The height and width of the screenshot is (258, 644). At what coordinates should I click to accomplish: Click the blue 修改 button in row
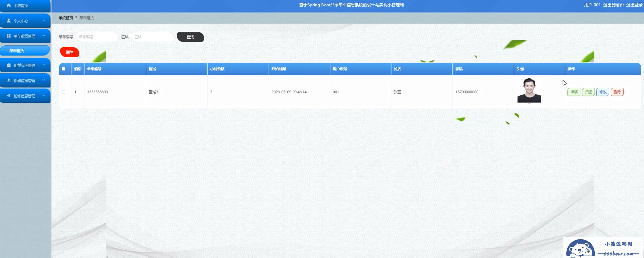point(603,92)
